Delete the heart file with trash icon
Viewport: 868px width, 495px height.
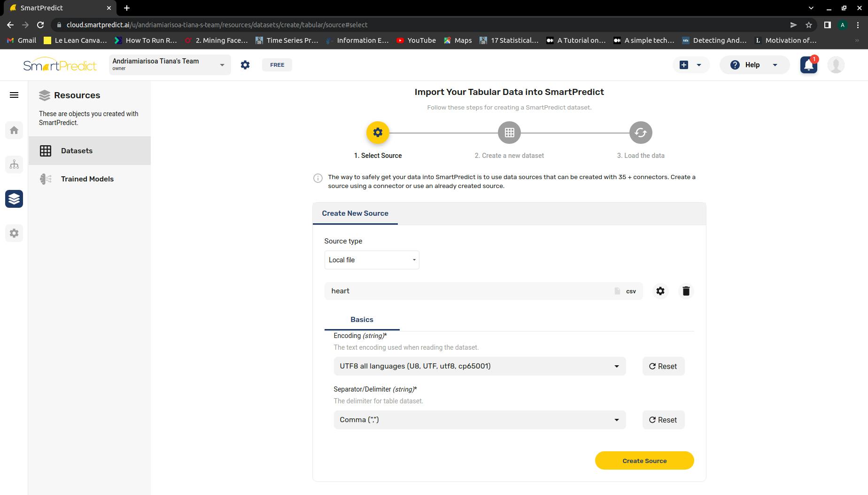click(x=686, y=291)
